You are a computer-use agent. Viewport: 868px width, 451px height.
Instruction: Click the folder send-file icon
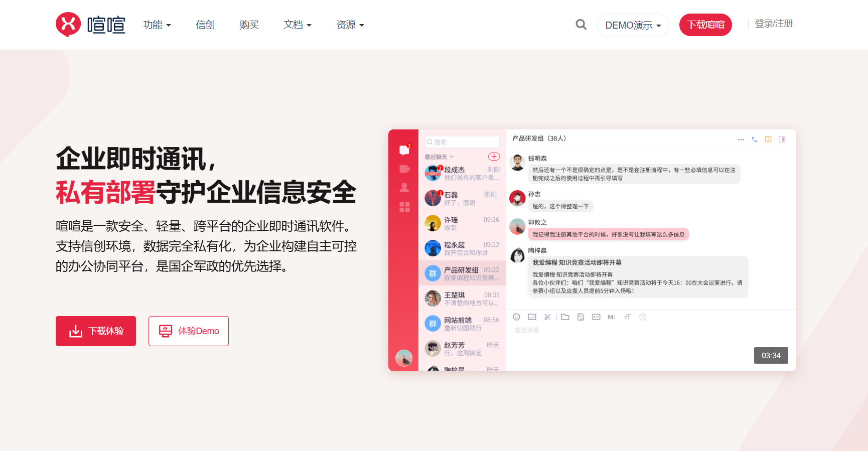[x=565, y=317]
